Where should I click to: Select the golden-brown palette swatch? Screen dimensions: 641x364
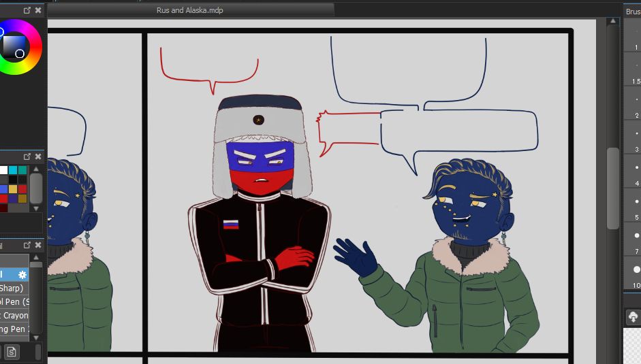[22, 199]
